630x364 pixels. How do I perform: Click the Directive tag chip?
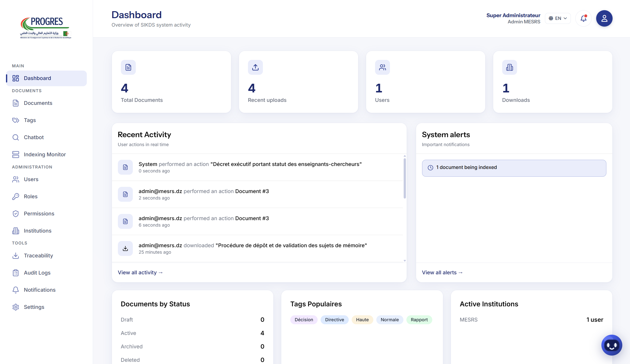click(335, 320)
